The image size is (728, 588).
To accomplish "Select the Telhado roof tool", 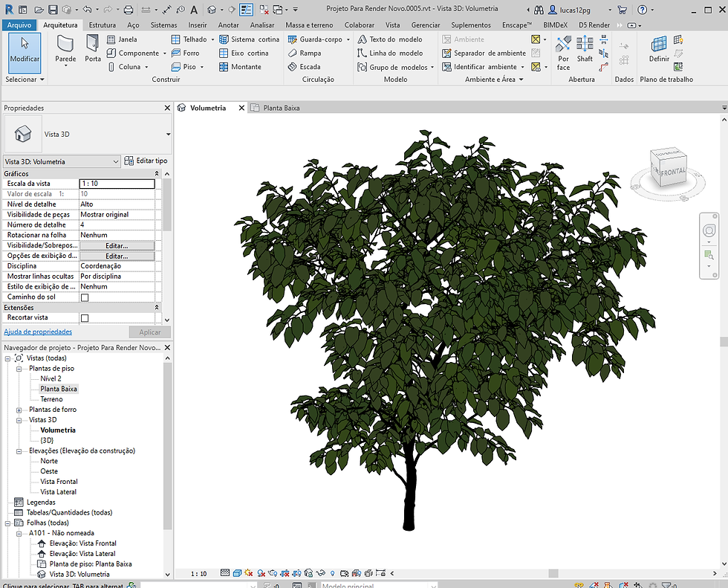I will click(189, 39).
